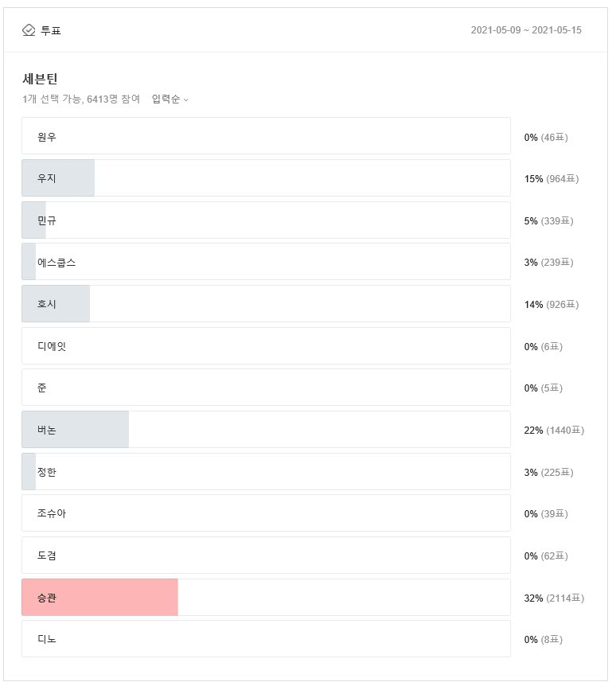Screen dimensions: 616x686
Task: Click the poll date range 2021-05-09 ~ 2021-05-15
Action: pyautogui.click(x=526, y=30)
